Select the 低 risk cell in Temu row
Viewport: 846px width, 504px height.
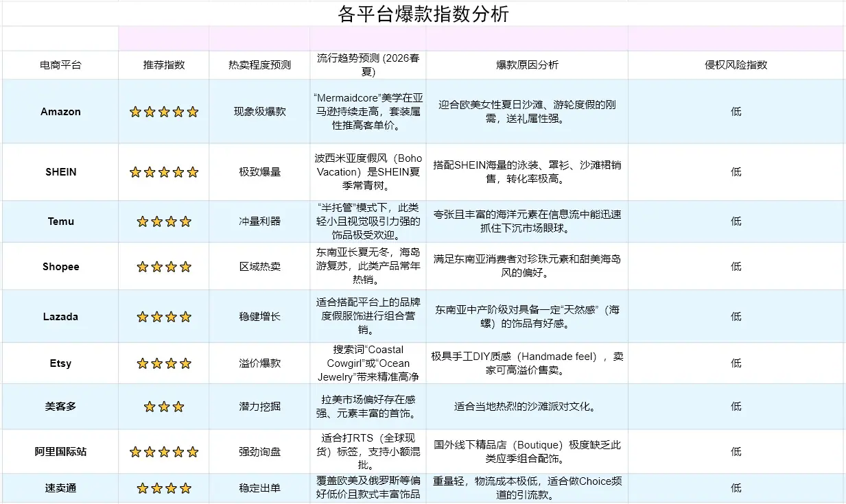[736, 221]
